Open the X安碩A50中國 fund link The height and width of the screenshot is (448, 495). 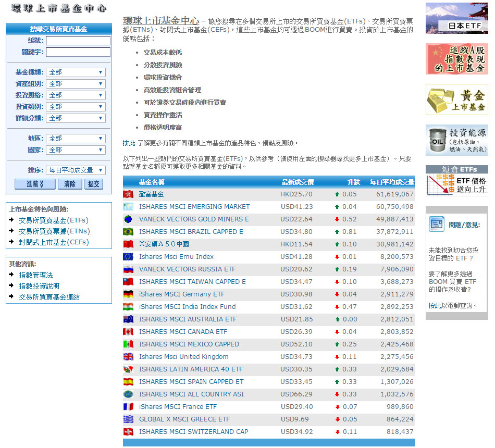[164, 244]
